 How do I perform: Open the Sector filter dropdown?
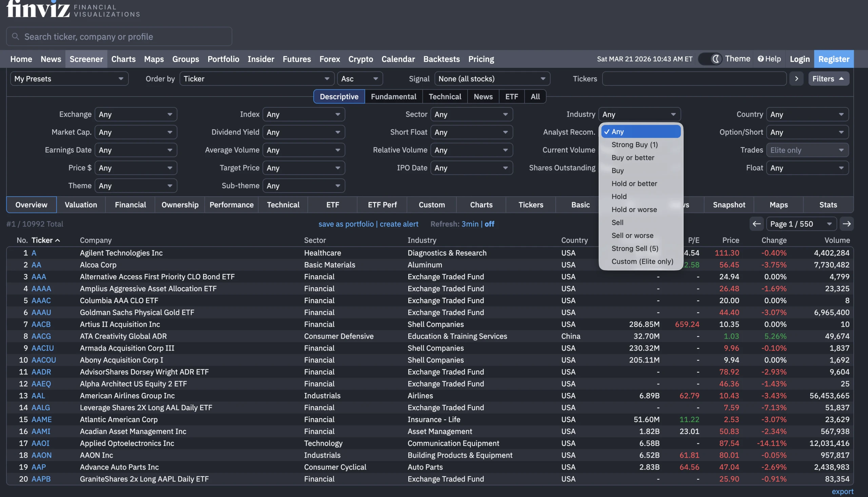471,114
